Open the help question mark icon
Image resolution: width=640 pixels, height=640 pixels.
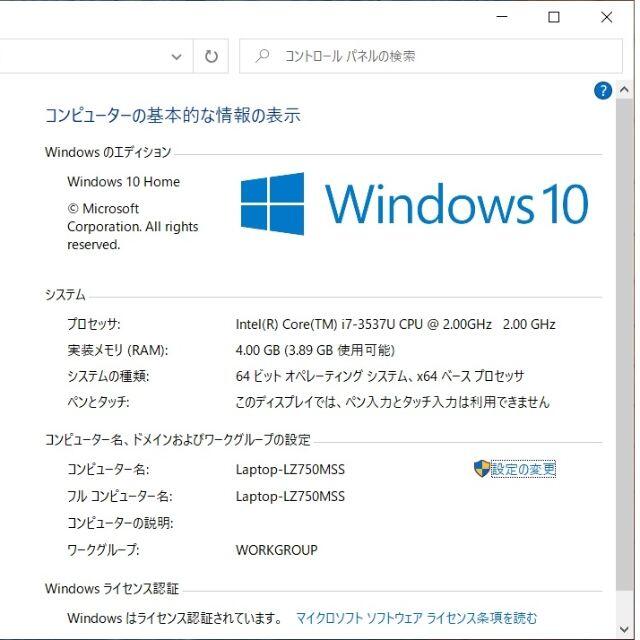pyautogui.click(x=602, y=91)
